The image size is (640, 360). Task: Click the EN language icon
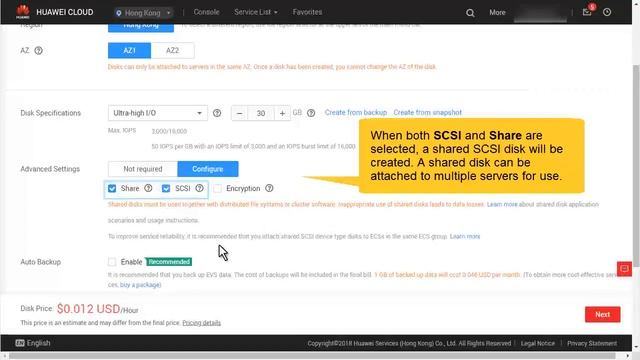[x=20, y=343]
